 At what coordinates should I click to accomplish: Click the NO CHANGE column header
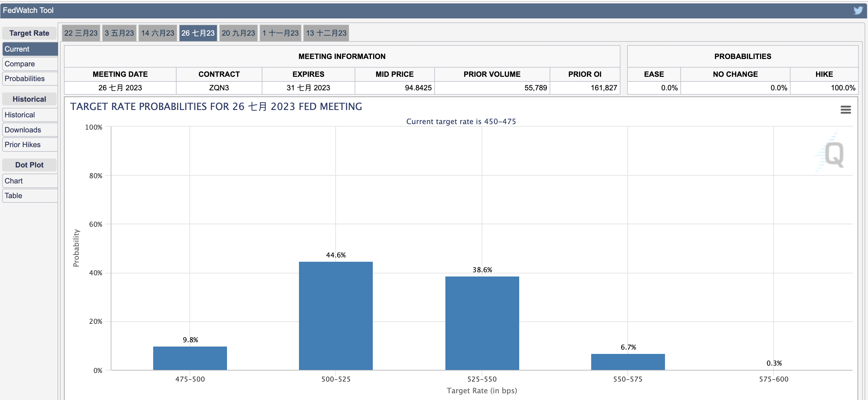(x=735, y=74)
